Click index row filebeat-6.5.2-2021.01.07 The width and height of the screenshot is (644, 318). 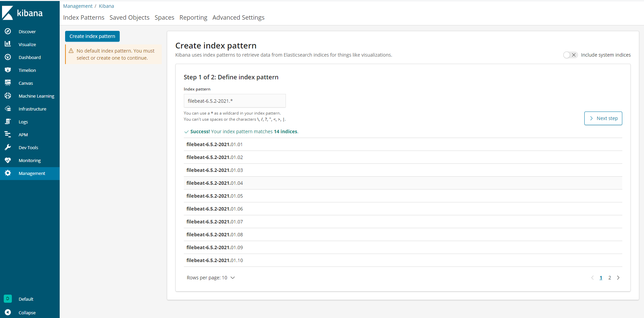(403, 222)
